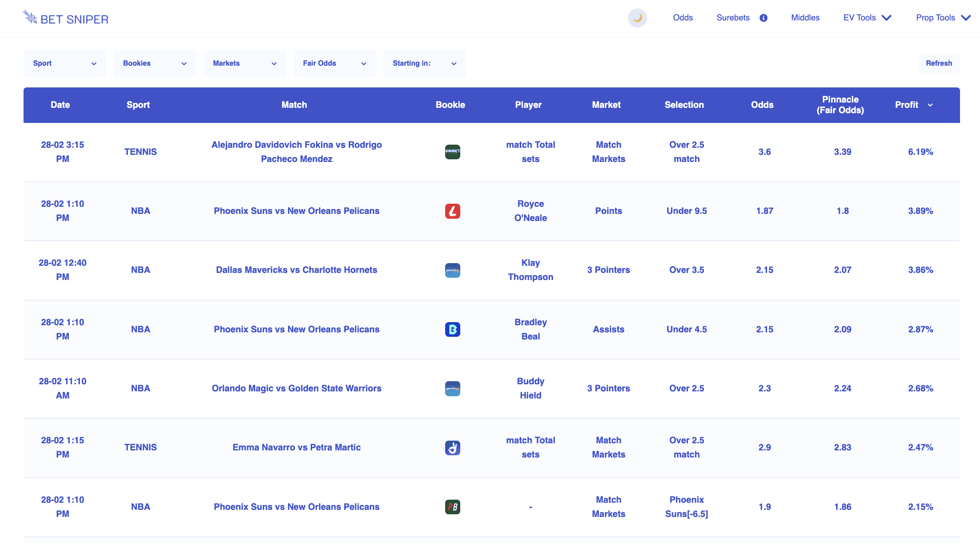
Task: Click the Selection column header
Action: point(684,105)
